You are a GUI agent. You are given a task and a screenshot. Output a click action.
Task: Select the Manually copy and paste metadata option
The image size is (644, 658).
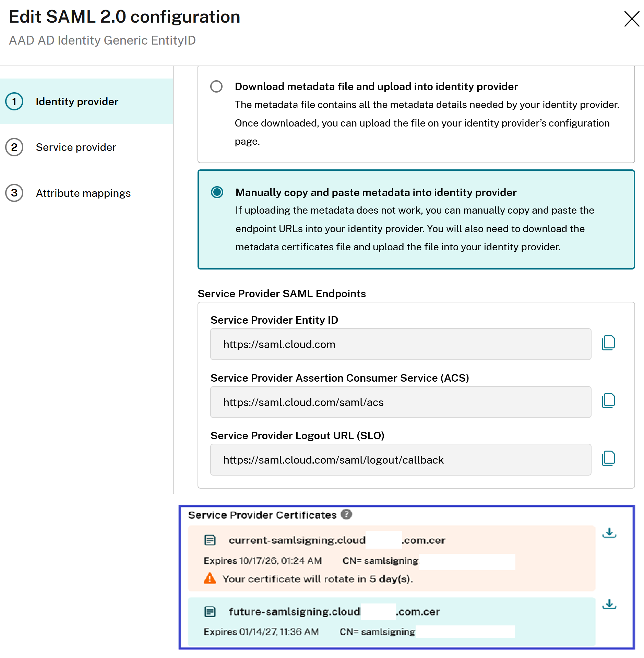[217, 193]
